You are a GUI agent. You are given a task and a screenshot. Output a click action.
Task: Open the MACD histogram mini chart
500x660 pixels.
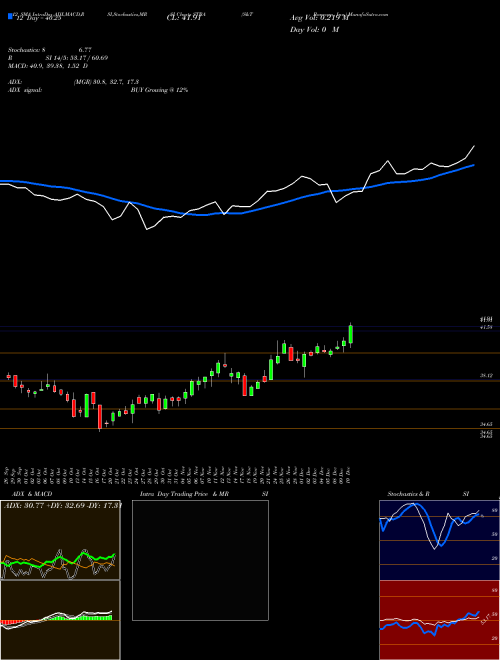point(60,620)
